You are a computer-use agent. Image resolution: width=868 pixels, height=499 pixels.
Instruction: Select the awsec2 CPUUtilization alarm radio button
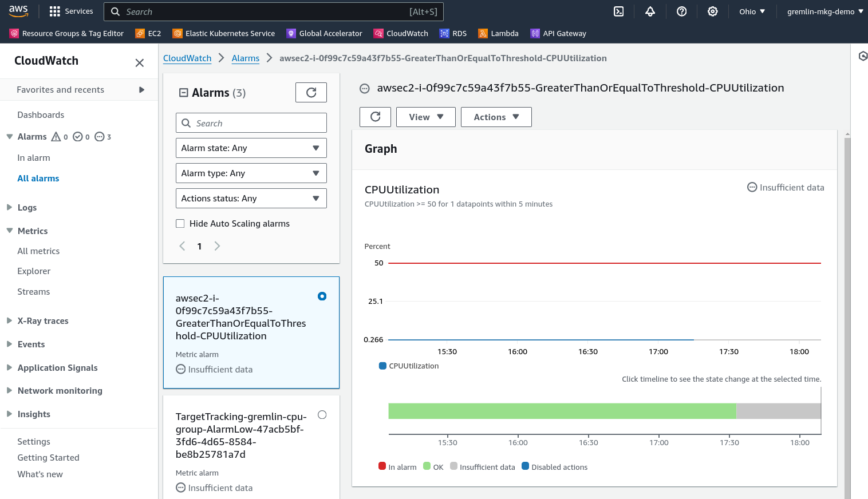(322, 296)
